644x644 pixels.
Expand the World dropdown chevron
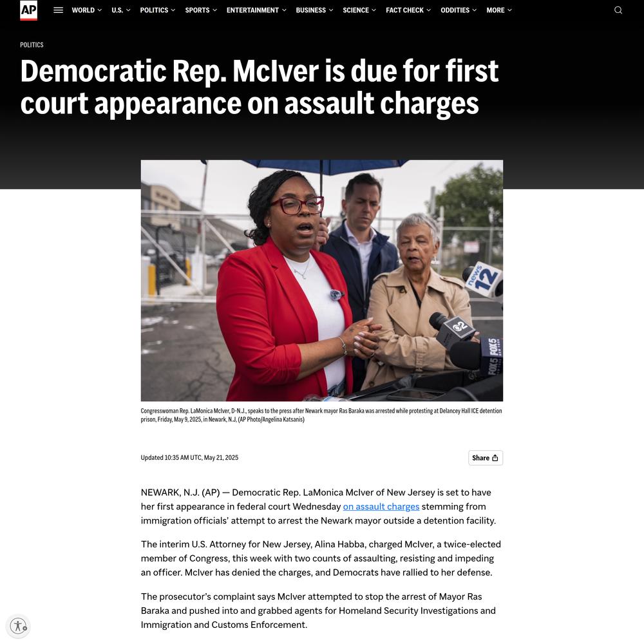99,10
